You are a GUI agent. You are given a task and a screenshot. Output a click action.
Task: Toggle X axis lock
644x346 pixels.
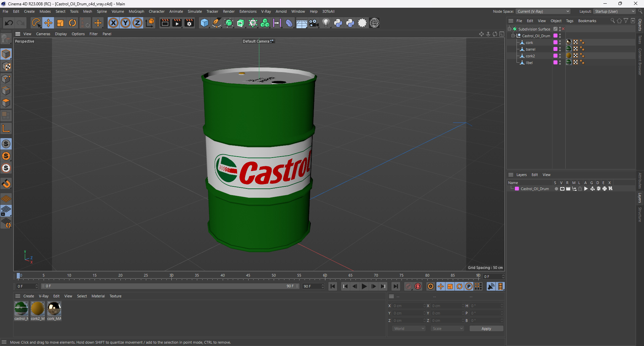(x=113, y=23)
